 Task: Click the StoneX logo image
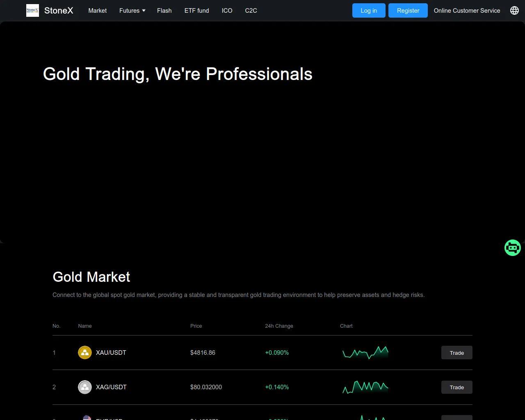tap(32, 11)
